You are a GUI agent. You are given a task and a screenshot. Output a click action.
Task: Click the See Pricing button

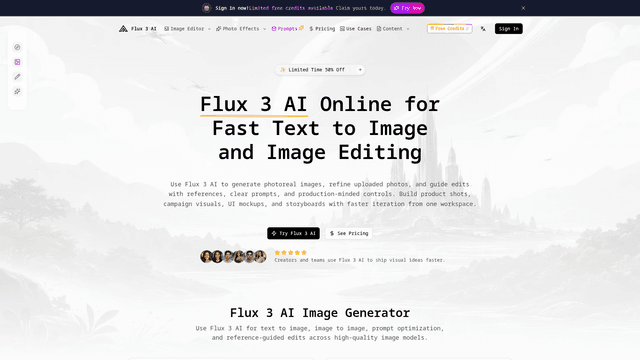tap(349, 233)
